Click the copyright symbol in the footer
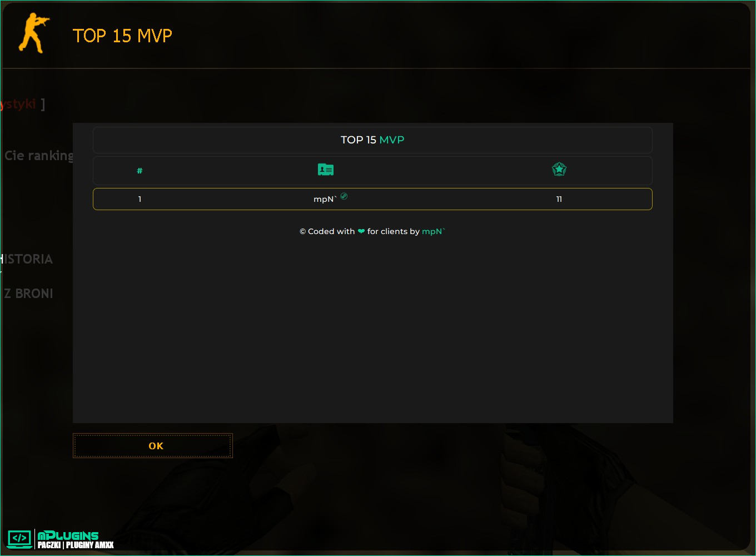The width and height of the screenshot is (756, 556). 303,231
